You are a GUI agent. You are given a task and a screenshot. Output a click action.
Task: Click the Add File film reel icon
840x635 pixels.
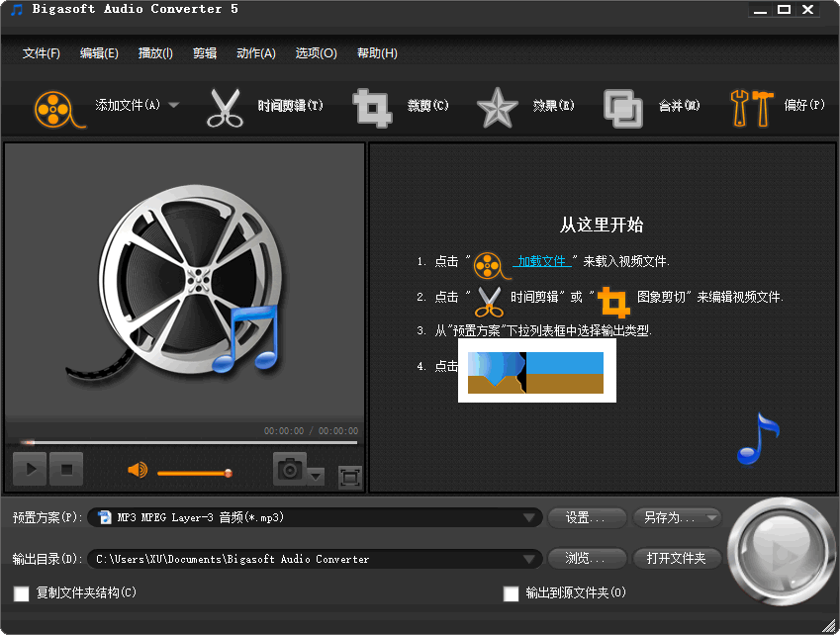point(59,109)
